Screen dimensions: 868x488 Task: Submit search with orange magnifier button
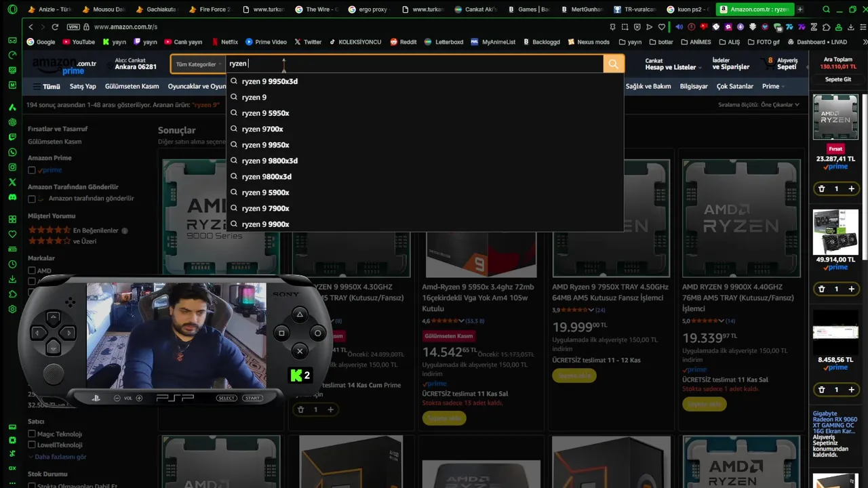[613, 64]
